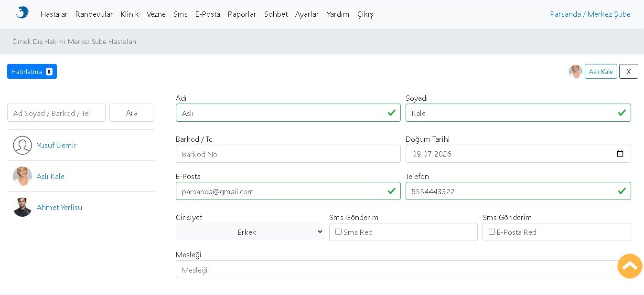Image resolution: width=644 pixels, height=295 pixels.
Task: Click Ahmet Yerlisu's profile photo
Action: (22, 207)
